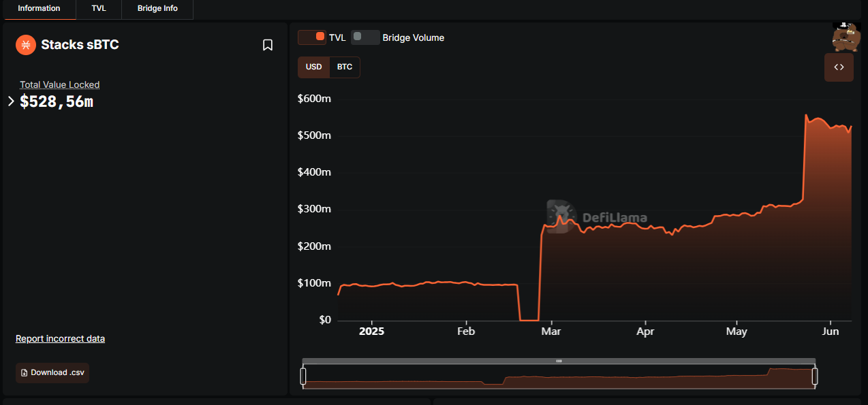Click the $528,56m TVL value
This screenshot has height=405, width=868.
tap(57, 102)
